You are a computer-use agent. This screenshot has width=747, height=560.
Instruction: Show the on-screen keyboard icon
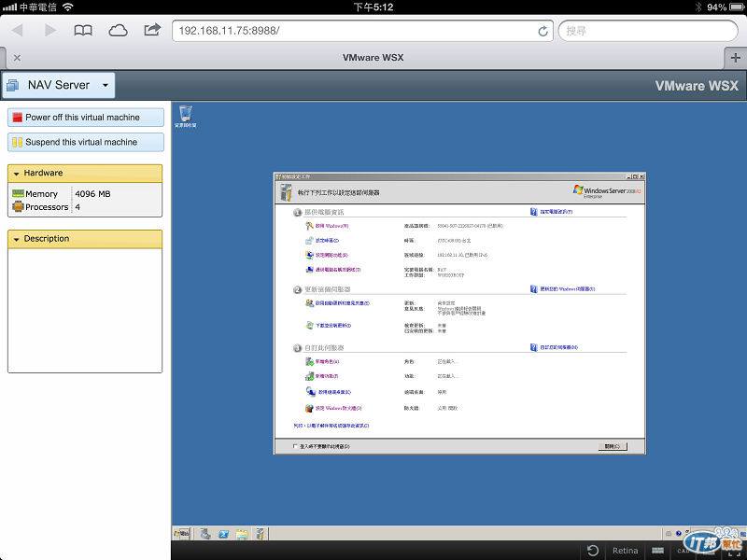tap(658, 551)
